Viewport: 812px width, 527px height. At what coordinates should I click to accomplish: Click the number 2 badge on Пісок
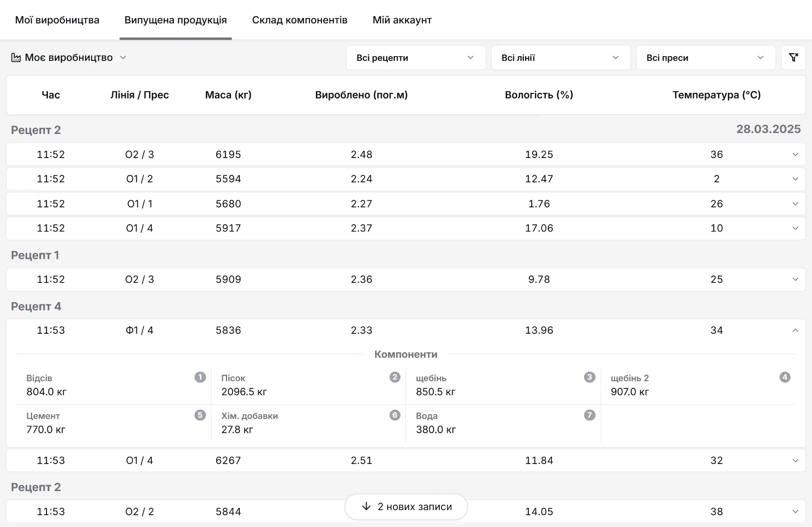(x=395, y=377)
